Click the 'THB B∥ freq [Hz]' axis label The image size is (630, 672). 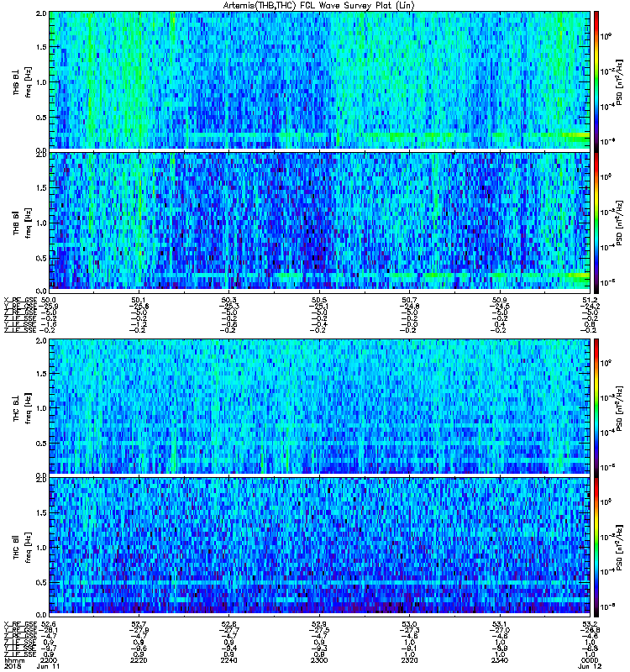click(23, 223)
